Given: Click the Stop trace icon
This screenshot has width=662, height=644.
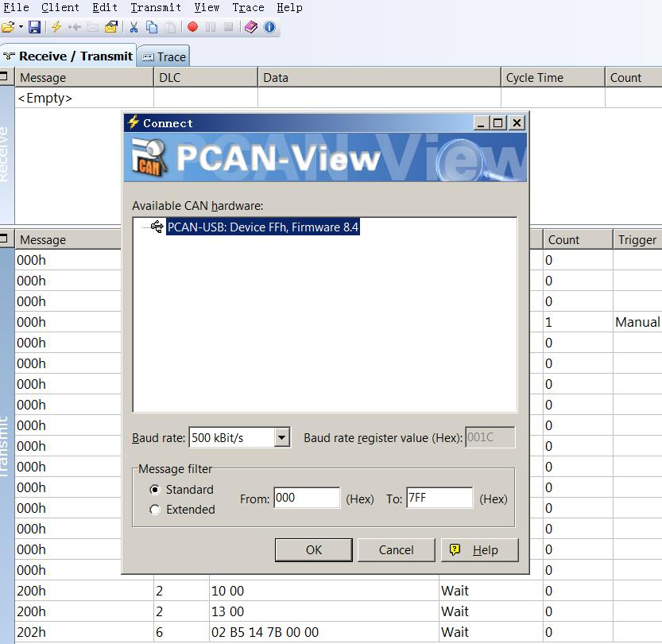Looking at the screenshot, I should point(228,28).
